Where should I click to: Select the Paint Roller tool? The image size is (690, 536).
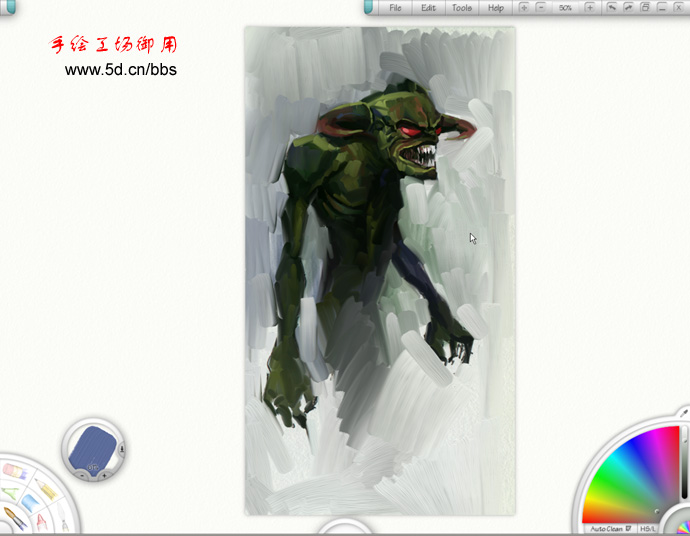pyautogui.click(x=15, y=471)
